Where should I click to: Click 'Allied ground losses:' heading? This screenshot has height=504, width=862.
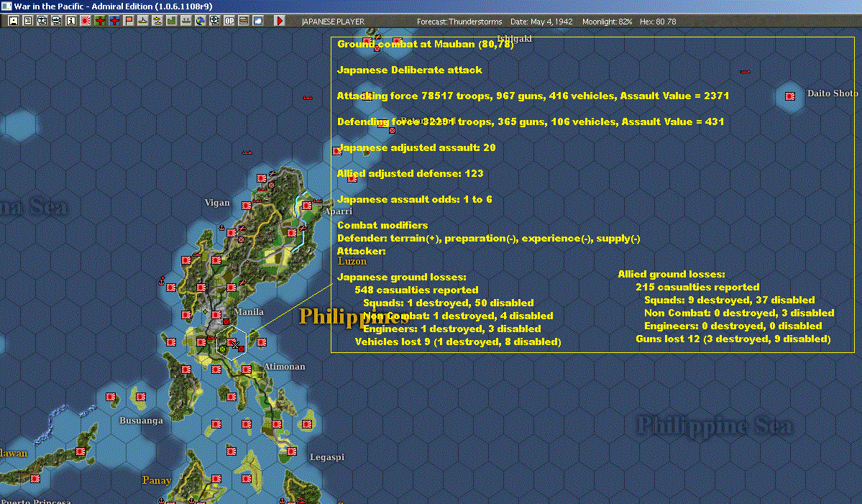tap(671, 274)
